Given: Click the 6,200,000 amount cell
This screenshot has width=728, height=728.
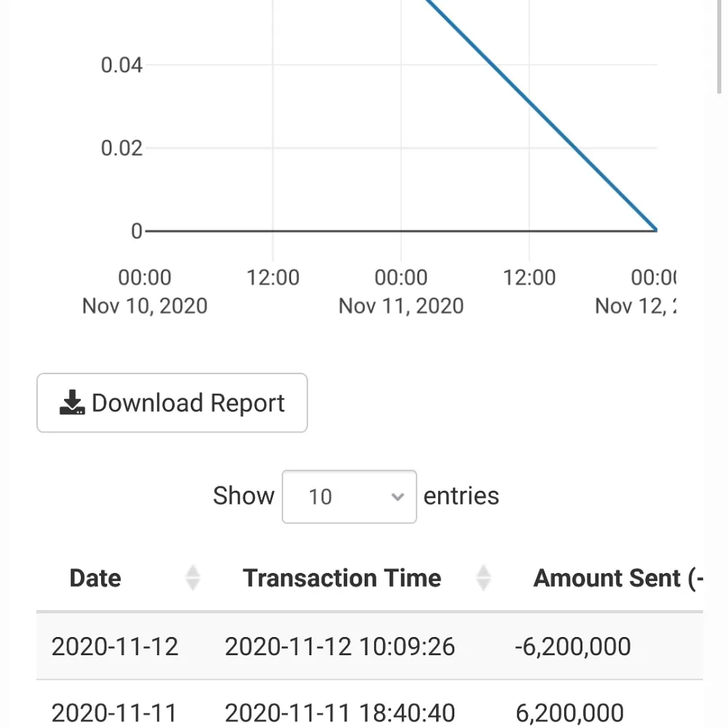Looking at the screenshot, I should click(x=570, y=713).
